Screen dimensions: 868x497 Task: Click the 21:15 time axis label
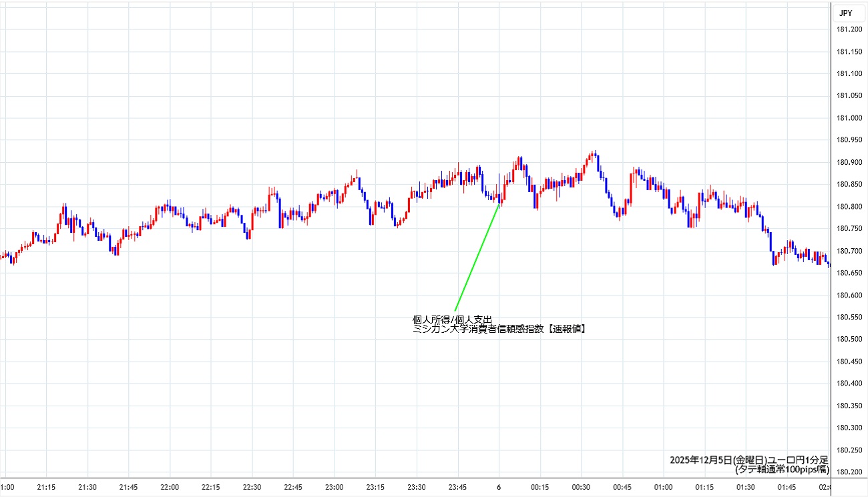click(x=46, y=487)
